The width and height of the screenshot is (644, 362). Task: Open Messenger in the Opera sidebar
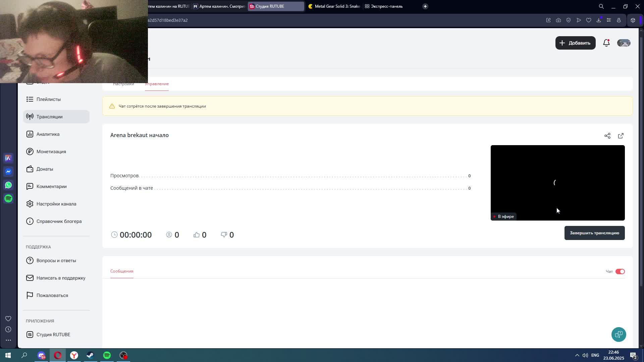click(8, 172)
